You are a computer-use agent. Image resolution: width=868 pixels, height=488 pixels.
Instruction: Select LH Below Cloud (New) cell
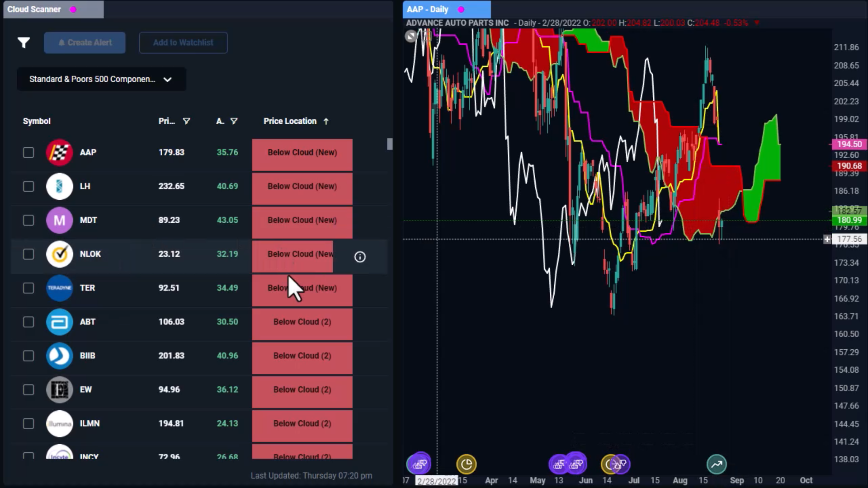point(302,188)
